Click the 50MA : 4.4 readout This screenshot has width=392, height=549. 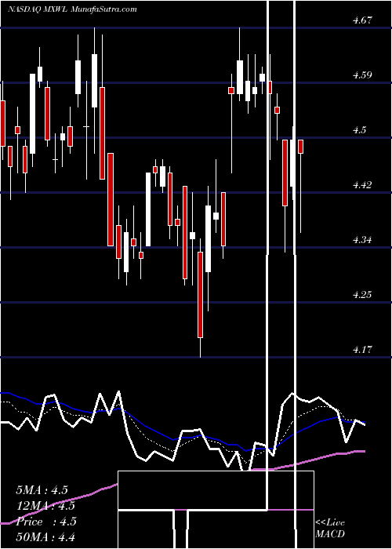[x=45, y=536]
